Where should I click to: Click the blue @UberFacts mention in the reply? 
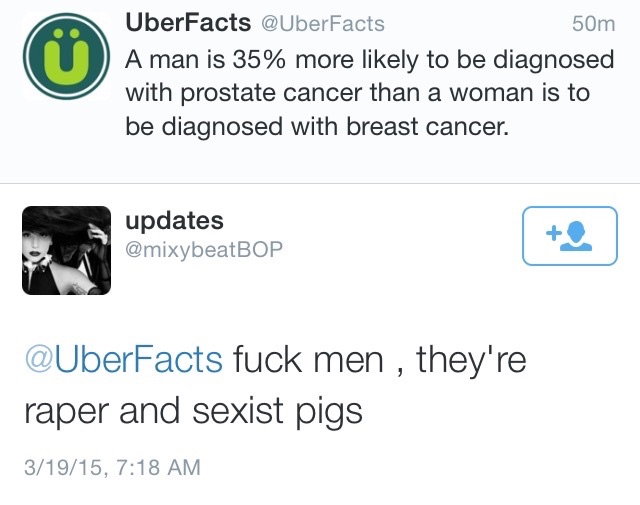coord(124,359)
